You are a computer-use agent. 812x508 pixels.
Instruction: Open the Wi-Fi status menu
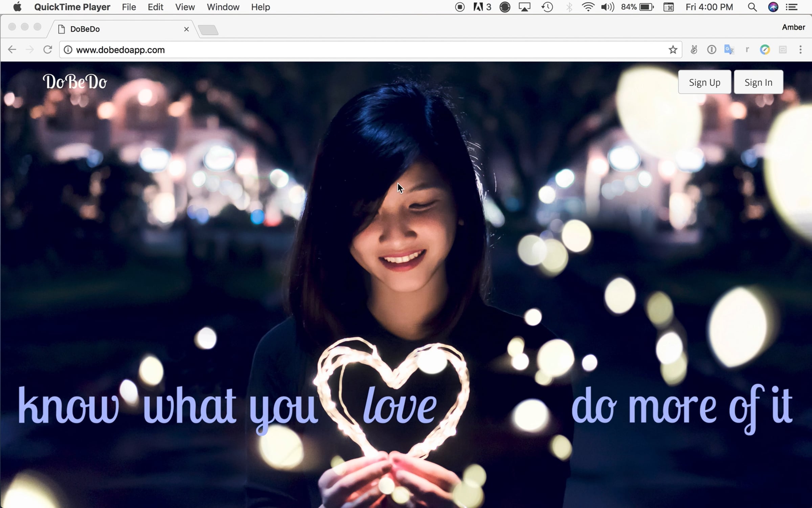[x=588, y=7]
